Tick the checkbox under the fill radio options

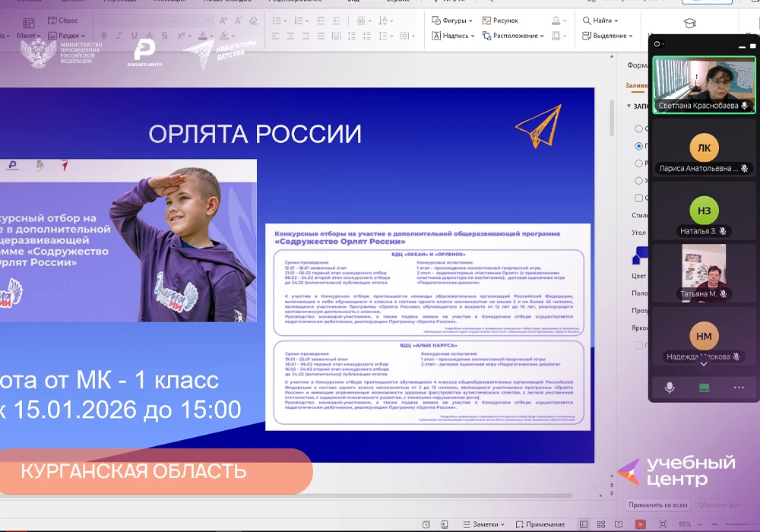pos(638,198)
